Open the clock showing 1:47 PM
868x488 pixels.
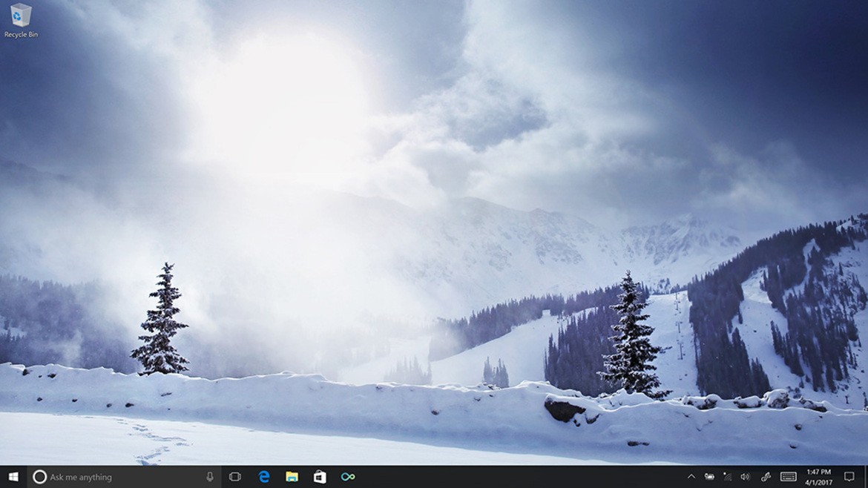click(x=819, y=476)
